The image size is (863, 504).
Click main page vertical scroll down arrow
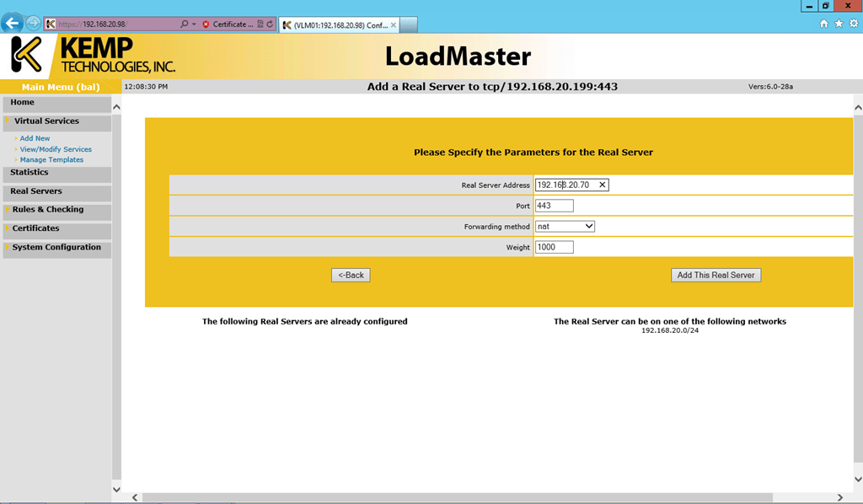[858, 480]
